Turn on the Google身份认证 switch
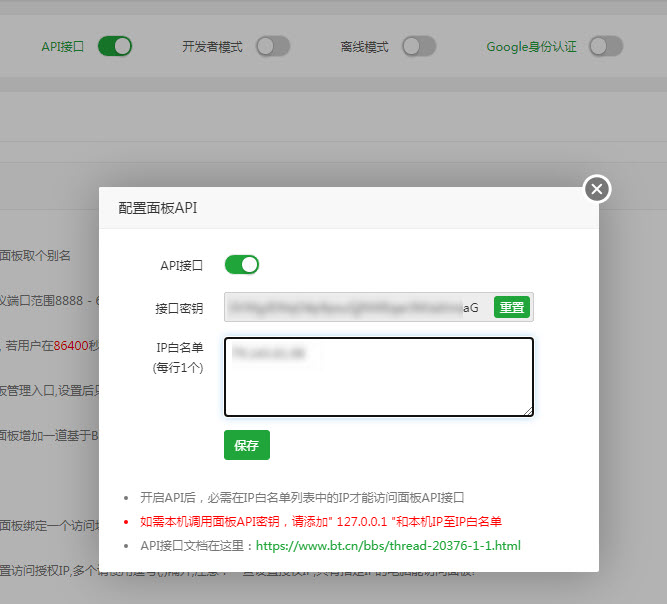 (606, 46)
